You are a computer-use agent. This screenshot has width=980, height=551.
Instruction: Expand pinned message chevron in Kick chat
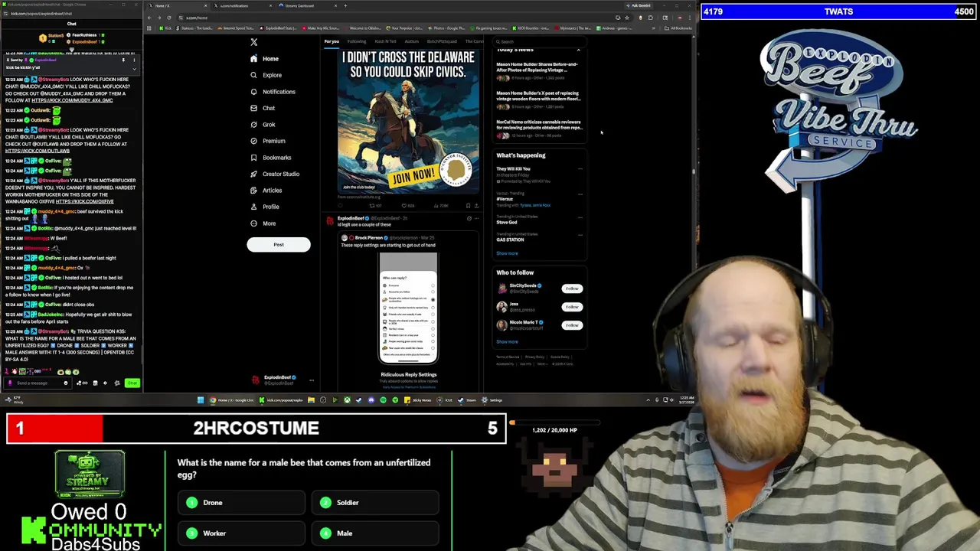134,68
